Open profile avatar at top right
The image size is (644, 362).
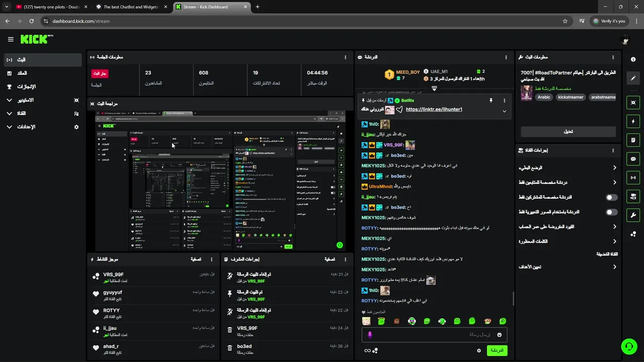tap(625, 40)
